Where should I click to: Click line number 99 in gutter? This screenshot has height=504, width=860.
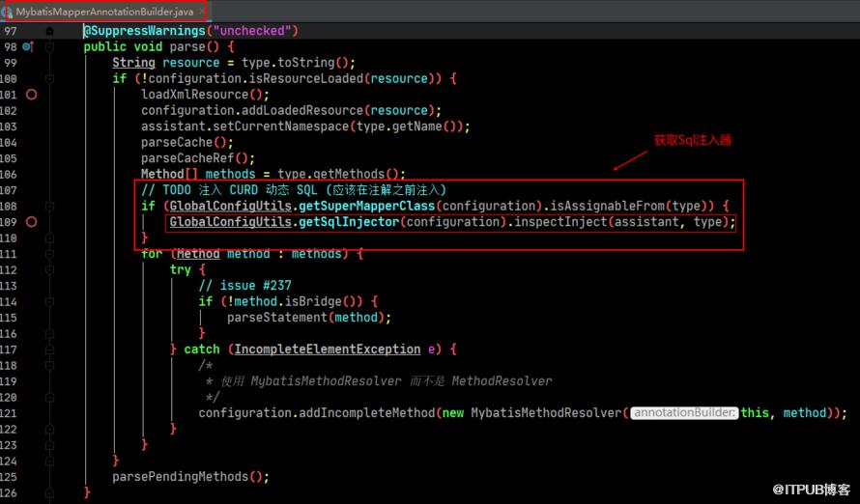11,63
